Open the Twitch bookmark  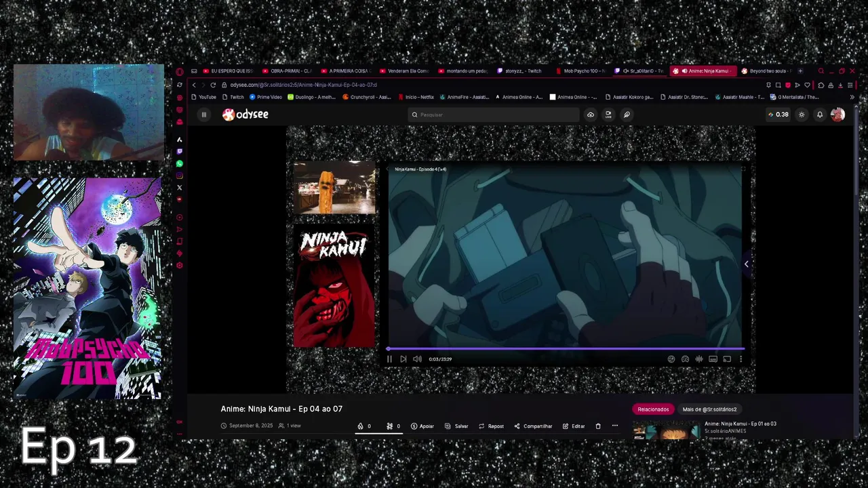click(x=233, y=97)
